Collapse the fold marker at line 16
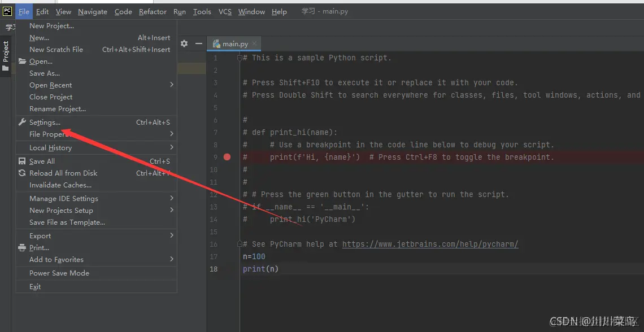Viewport: 644px width, 332px height. pyautogui.click(x=240, y=244)
